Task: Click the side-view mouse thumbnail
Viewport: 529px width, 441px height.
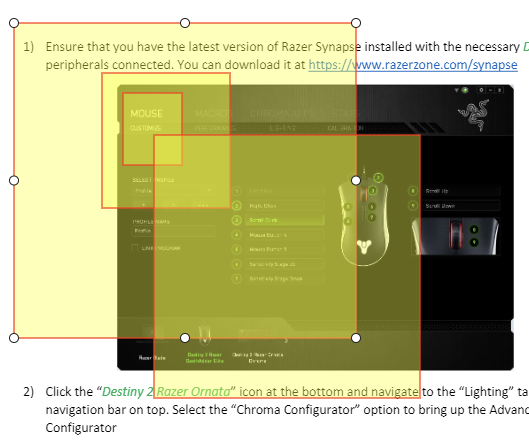Action: pos(455,236)
